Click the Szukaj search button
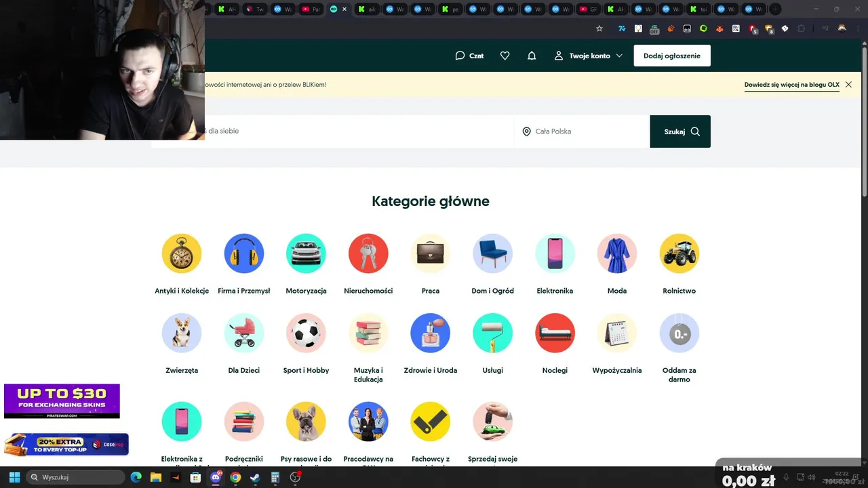Viewport: 868px width, 488px height. pos(680,131)
